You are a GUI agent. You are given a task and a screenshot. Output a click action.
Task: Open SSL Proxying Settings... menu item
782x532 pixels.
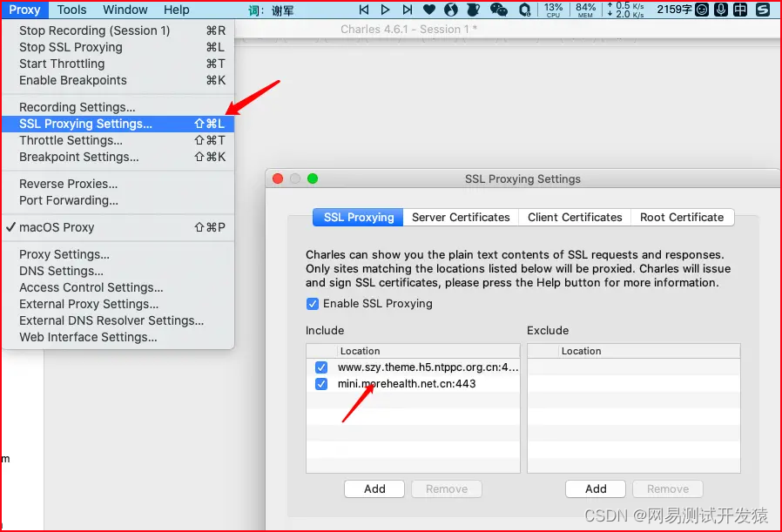(118, 124)
